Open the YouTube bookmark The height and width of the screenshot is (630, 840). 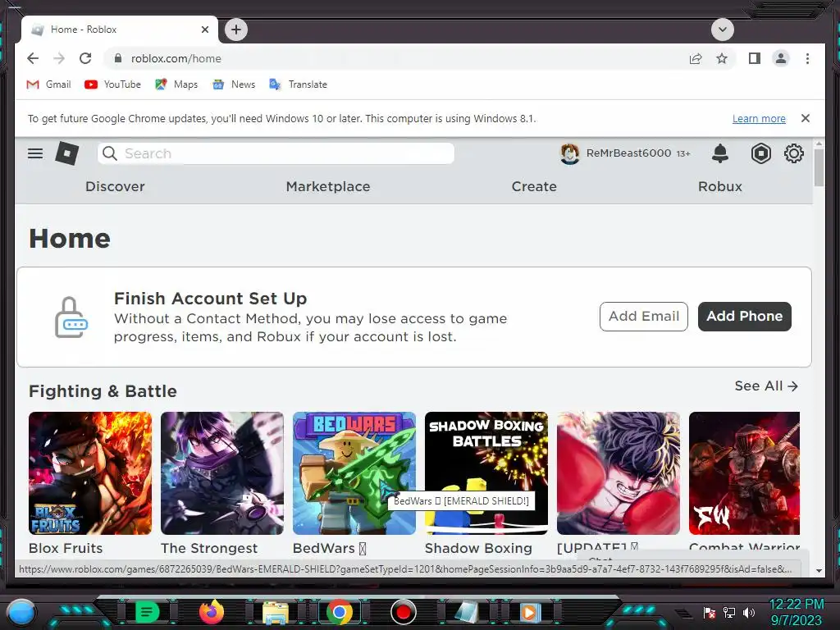(112, 84)
